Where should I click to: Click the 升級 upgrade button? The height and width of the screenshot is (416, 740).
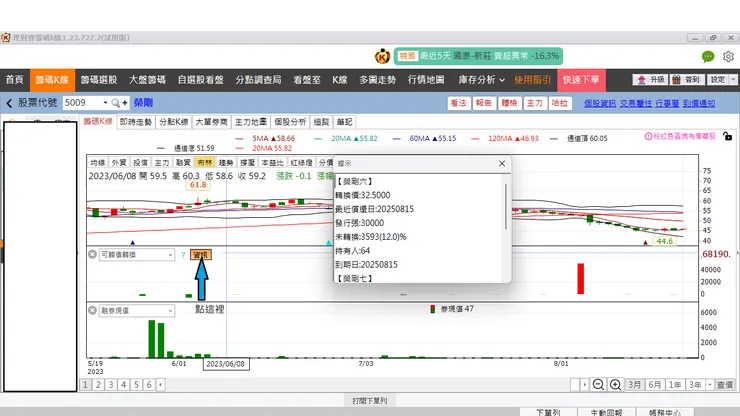coord(651,80)
